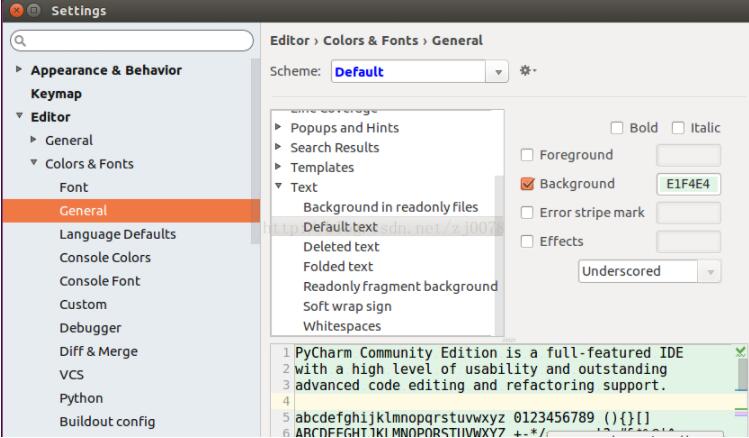Screen dimensions: 749x438
Task: Click the scheme settings gear icon
Action: tap(527, 72)
